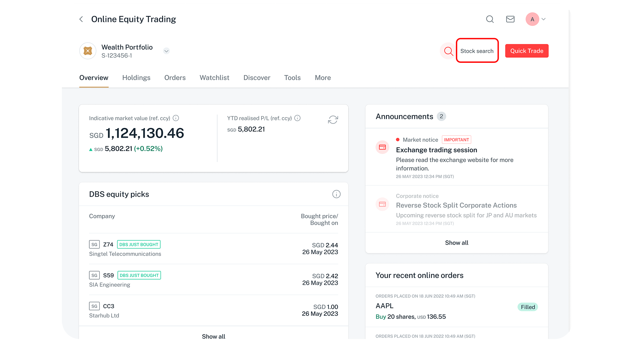The width and height of the screenshot is (632, 364).
Task: Click the Announcements count badge
Action: [441, 116]
